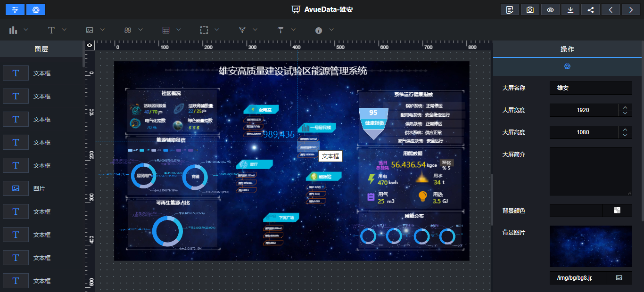Select the 56.436.54 kgce value

413,165
